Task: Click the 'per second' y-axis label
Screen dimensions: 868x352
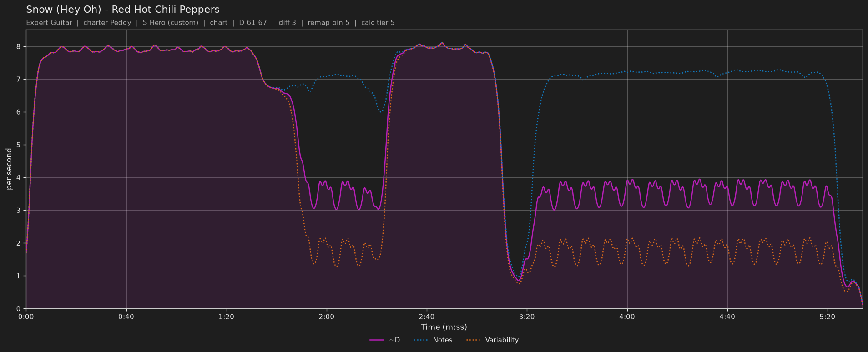Action: [x=9, y=169]
